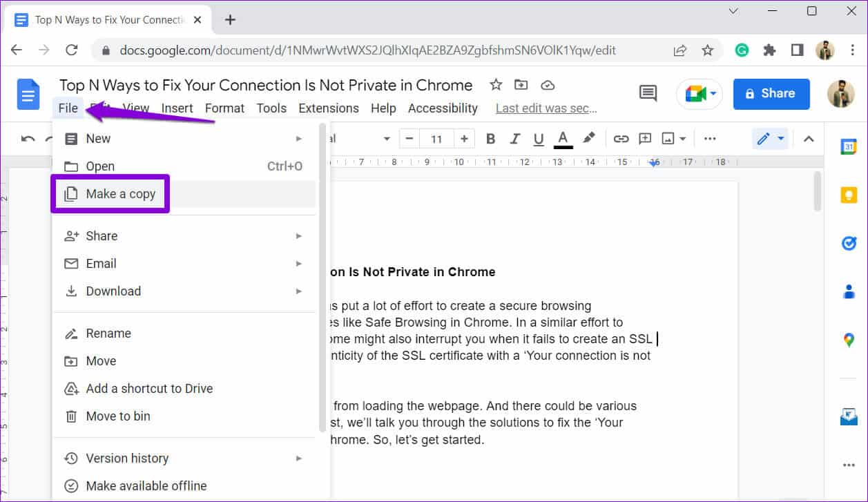The height and width of the screenshot is (502, 868).
Task: Toggle italic formatting
Action: [x=514, y=139]
